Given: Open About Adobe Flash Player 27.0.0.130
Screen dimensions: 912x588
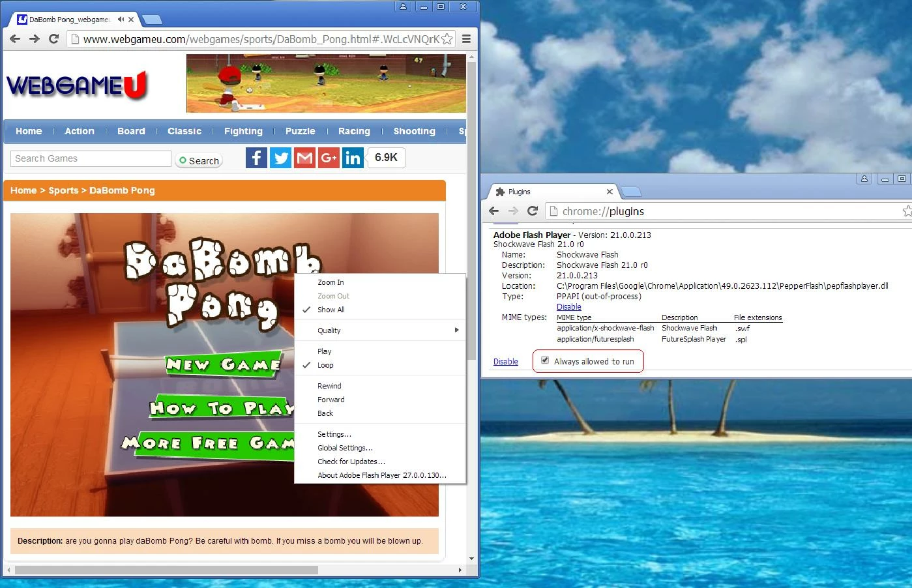Looking at the screenshot, I should tap(380, 475).
